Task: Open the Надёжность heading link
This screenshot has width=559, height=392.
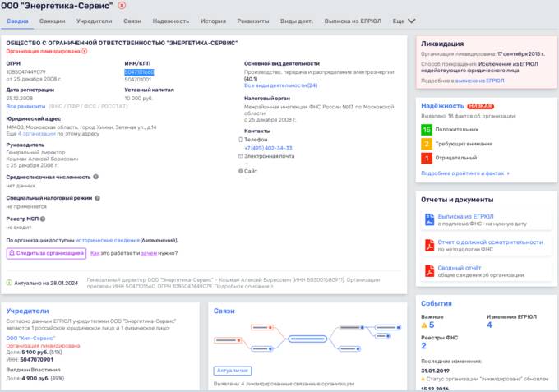Action: point(442,106)
